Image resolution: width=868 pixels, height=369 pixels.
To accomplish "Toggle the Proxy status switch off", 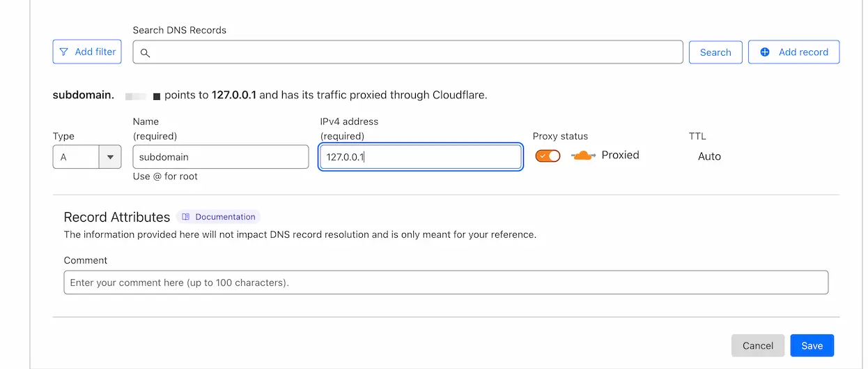I will pyautogui.click(x=548, y=156).
